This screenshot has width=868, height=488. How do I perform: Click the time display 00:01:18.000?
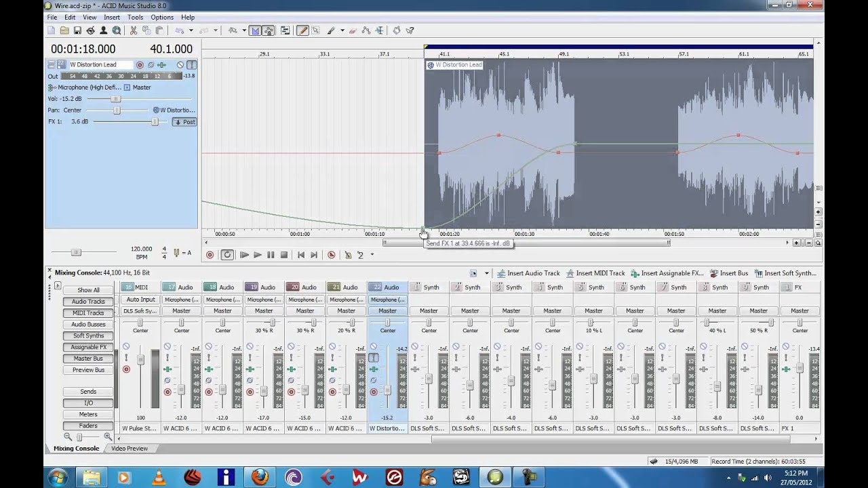click(83, 49)
